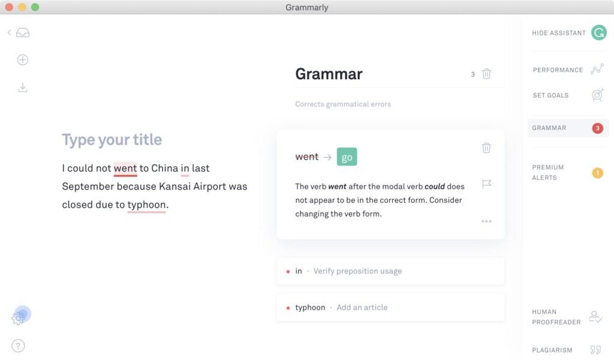Click the alert count number 3 in header
The image size is (614, 364).
(472, 74)
